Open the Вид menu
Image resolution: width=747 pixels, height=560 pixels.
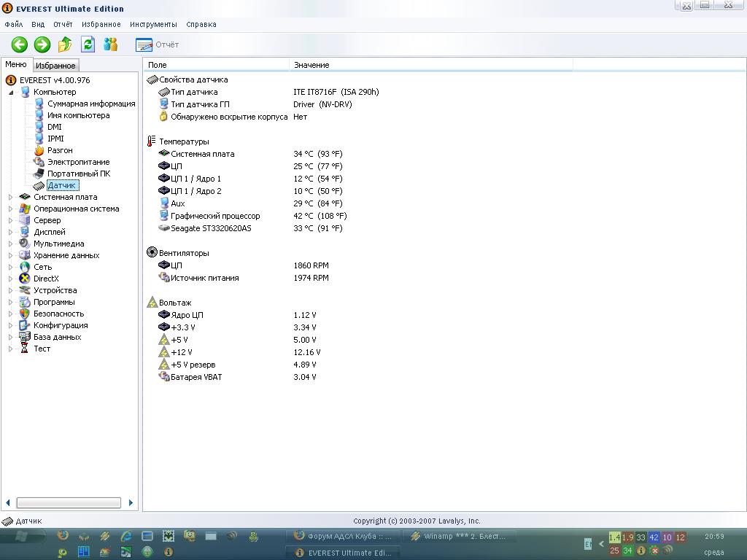[38, 24]
